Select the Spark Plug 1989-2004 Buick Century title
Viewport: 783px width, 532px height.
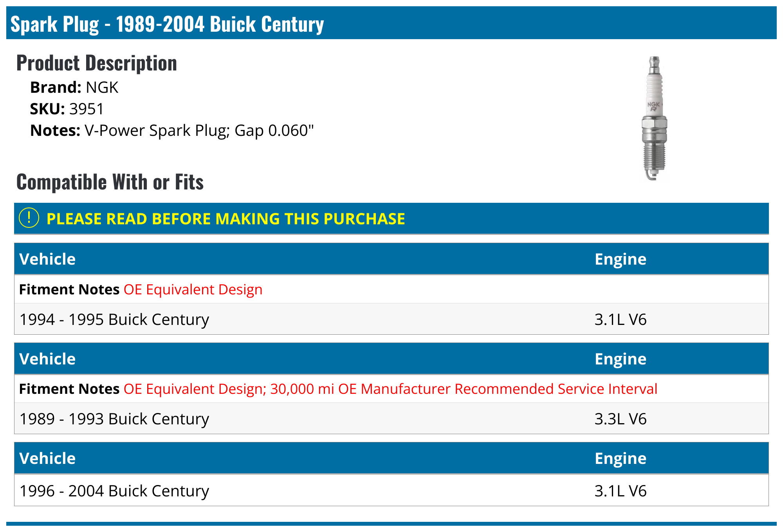(x=167, y=24)
